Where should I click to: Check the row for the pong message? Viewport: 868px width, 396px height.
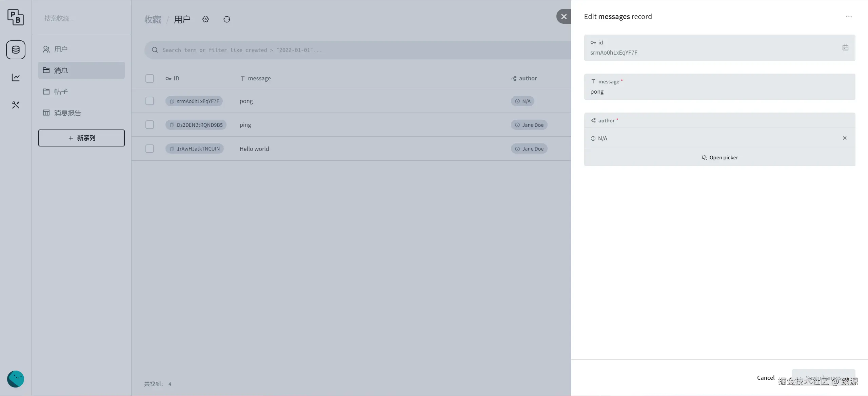pos(150,101)
